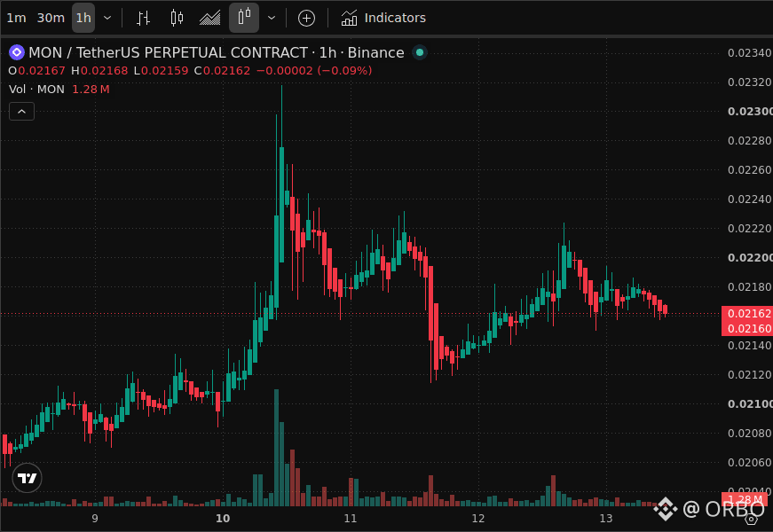
Task: Open the timeframe dropdown arrow
Action: click(x=107, y=19)
